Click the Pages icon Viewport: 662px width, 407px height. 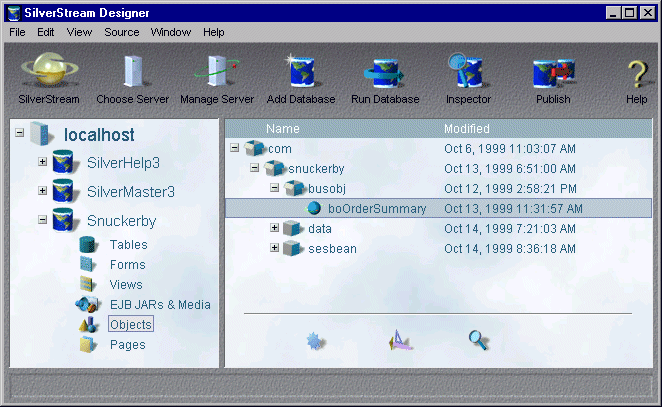pos(87,344)
